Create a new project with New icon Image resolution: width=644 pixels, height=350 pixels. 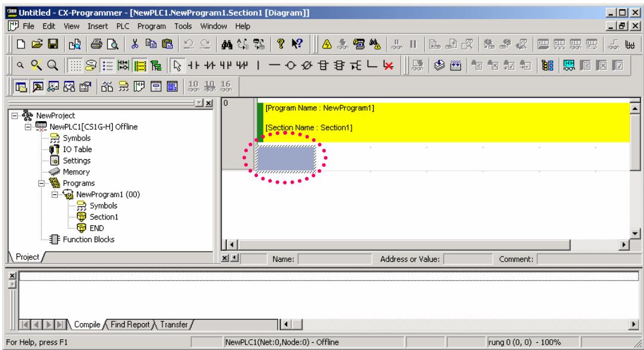[x=20, y=44]
